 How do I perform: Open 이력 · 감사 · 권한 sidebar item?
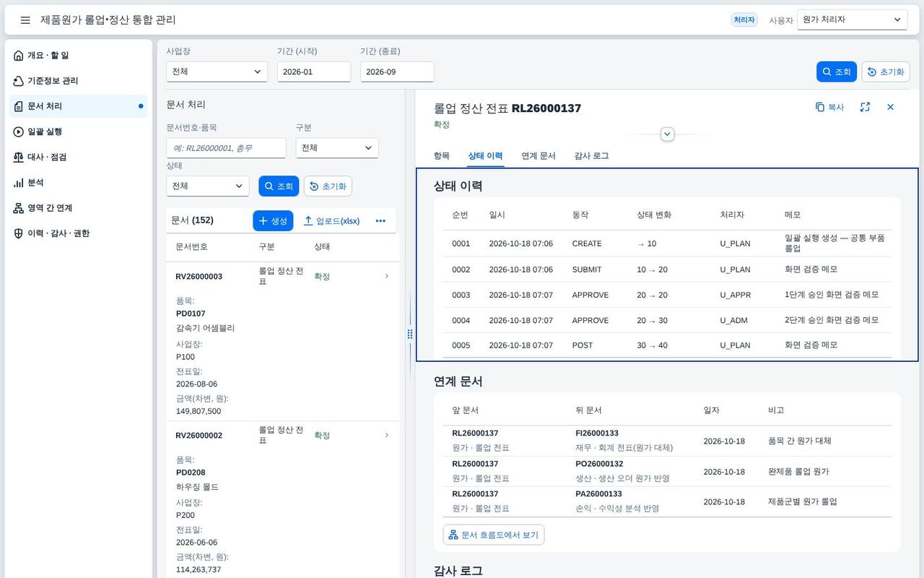78,233
